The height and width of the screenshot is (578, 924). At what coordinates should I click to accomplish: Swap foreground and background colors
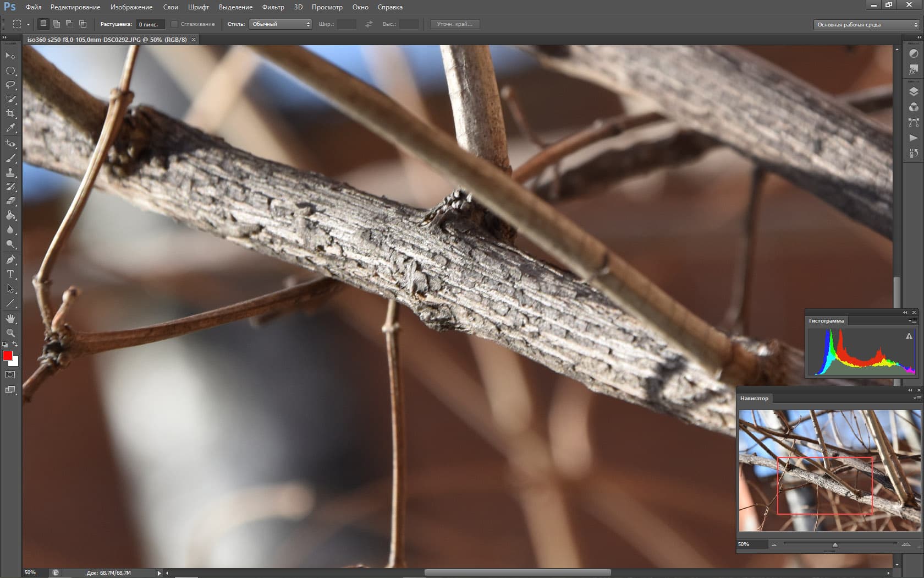15,344
